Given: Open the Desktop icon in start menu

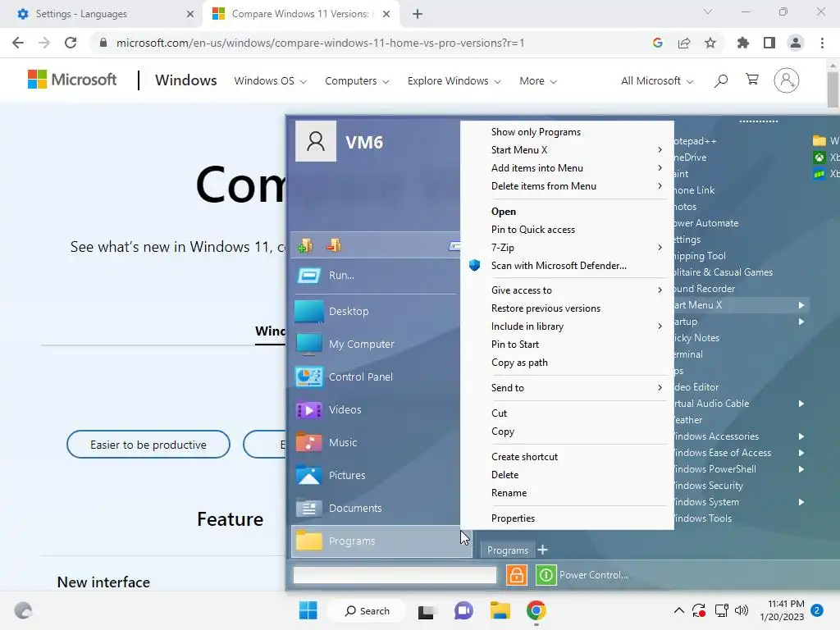Looking at the screenshot, I should pos(309,311).
